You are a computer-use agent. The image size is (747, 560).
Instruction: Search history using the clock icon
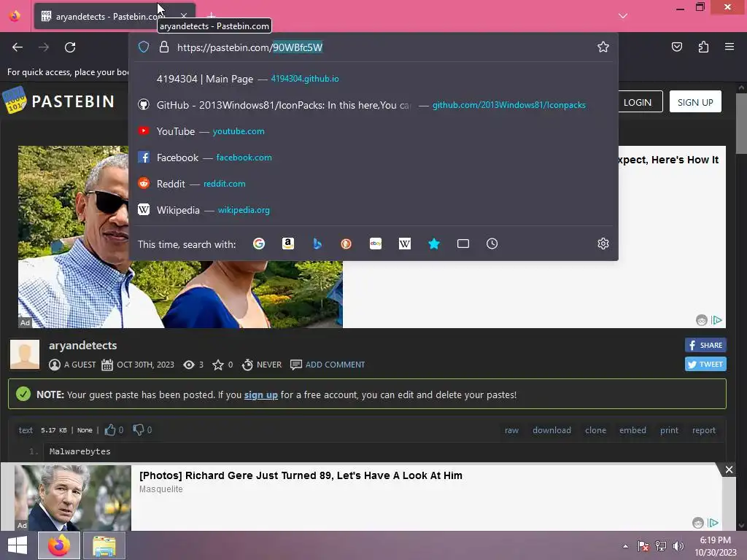[x=492, y=244]
